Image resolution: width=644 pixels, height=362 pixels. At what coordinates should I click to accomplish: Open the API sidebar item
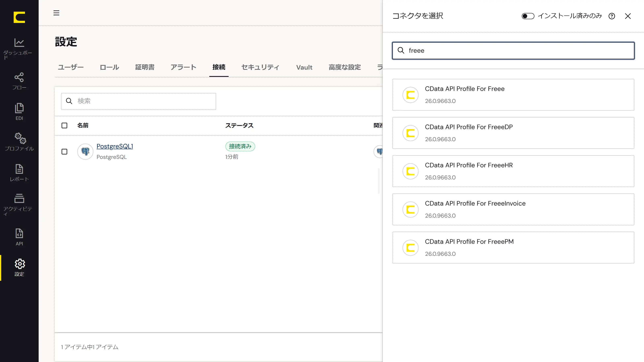[19, 237]
